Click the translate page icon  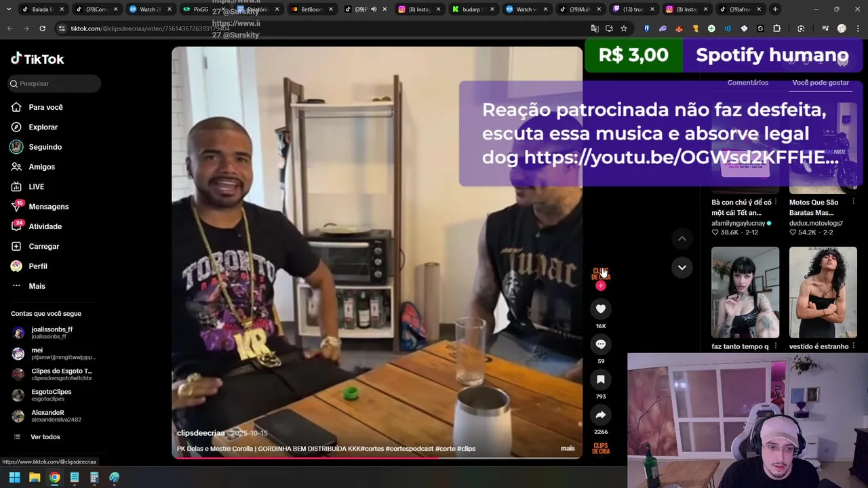[595, 28]
